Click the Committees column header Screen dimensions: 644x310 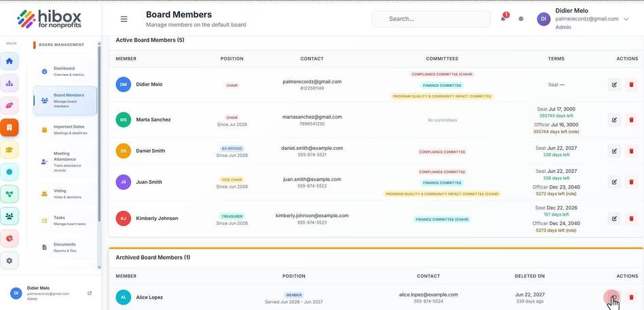442,58
